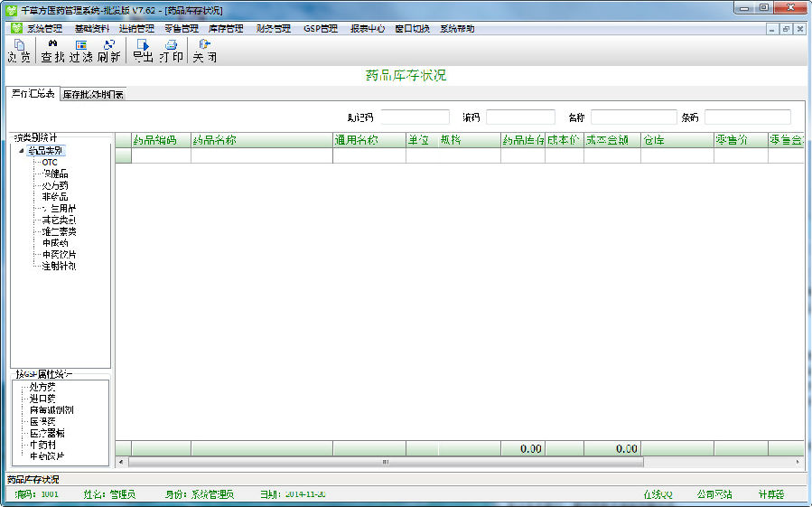Click the first empty cell under 药品名称
Viewport: 812px width, 507px height.
(262, 155)
